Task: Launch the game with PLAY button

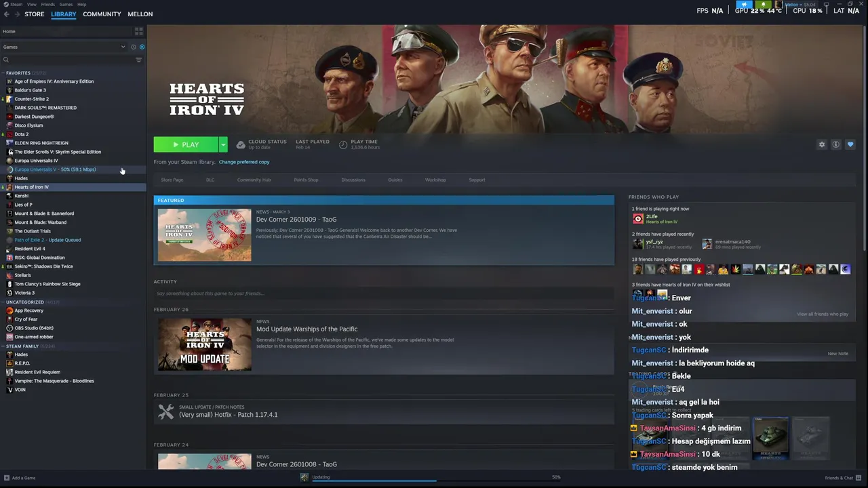Action: [186, 144]
